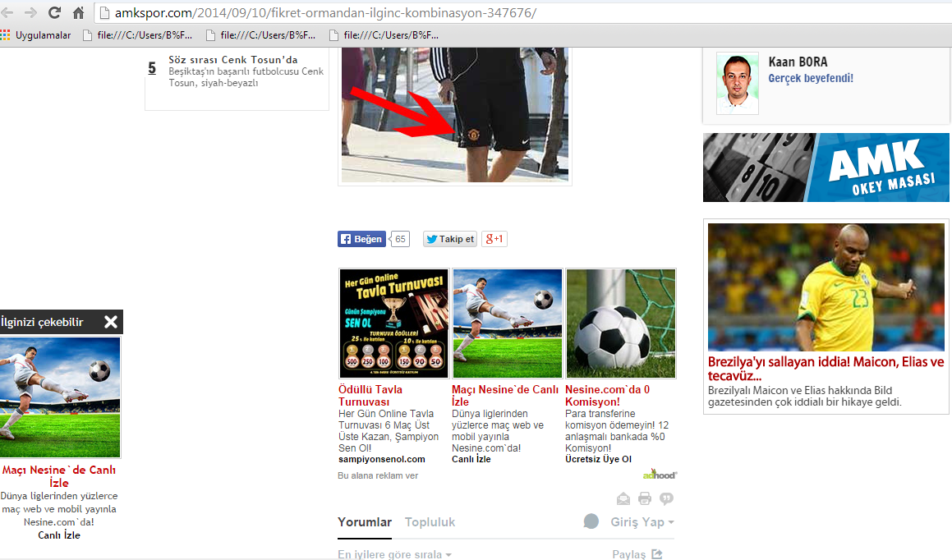
Task: Open Kaan BORA columnist photo
Action: [737, 83]
